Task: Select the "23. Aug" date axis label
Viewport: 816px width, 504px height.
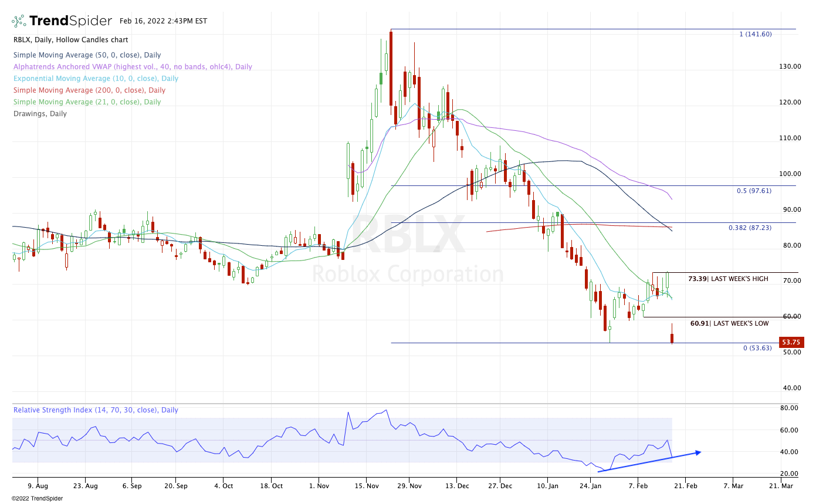Action: [x=86, y=486]
